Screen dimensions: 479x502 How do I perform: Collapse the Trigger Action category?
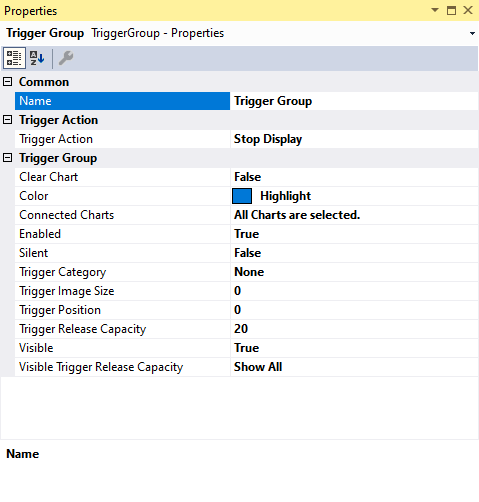[x=7, y=120]
